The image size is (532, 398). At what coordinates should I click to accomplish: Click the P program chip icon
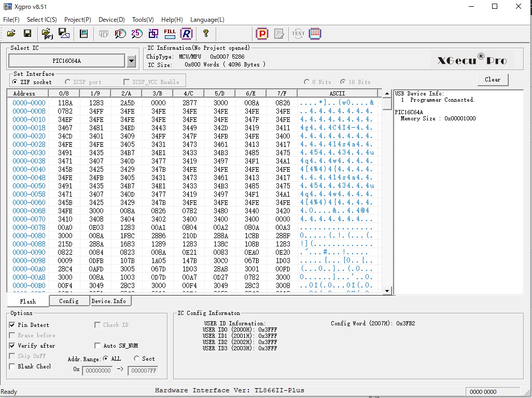pos(262,34)
